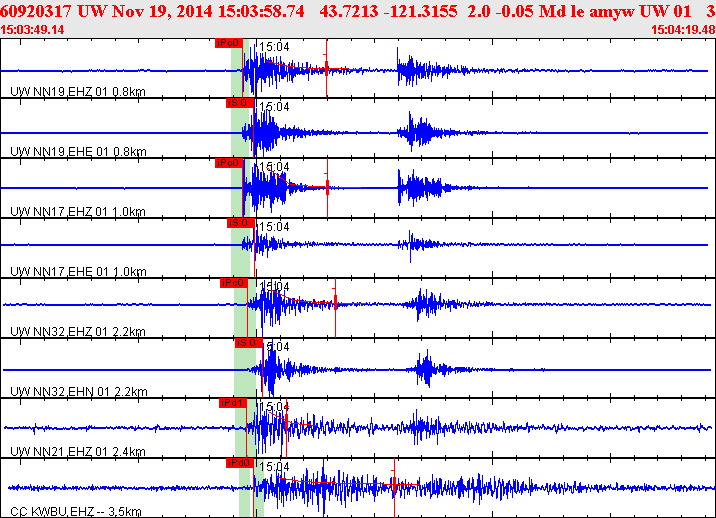Click the 15:04 minute label on NN21 EHZ trace
This screenshot has height=518, width=716.
[274, 407]
